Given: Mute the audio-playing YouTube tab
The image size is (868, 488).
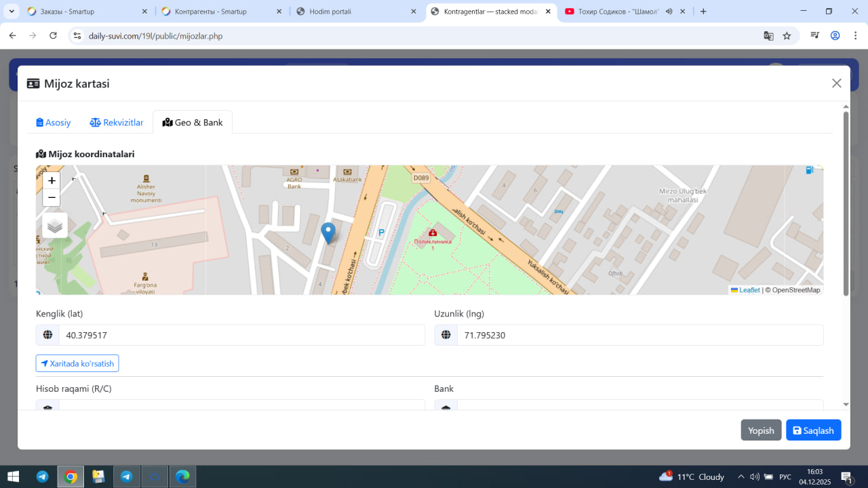Looking at the screenshot, I should (669, 12).
